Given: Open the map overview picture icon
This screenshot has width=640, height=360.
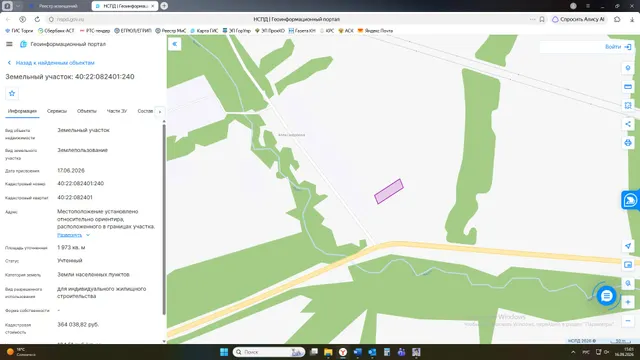Looking at the screenshot, I should tap(628, 264).
